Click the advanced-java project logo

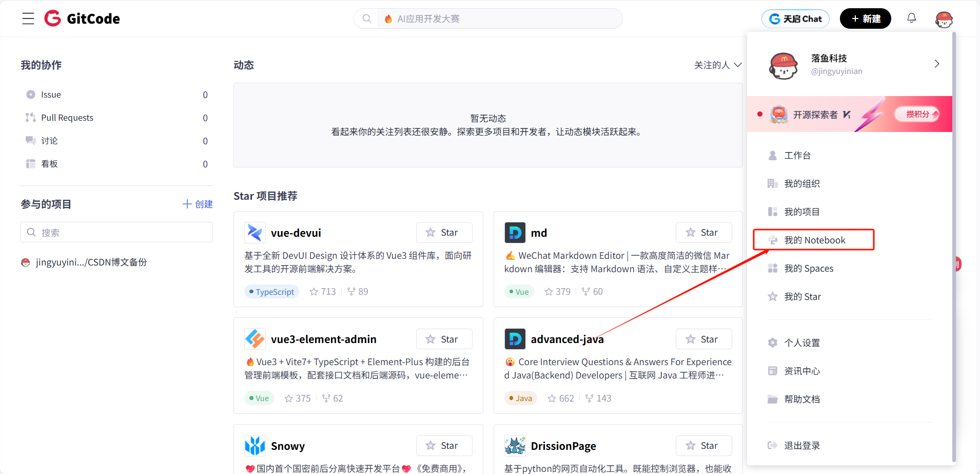[x=515, y=339]
